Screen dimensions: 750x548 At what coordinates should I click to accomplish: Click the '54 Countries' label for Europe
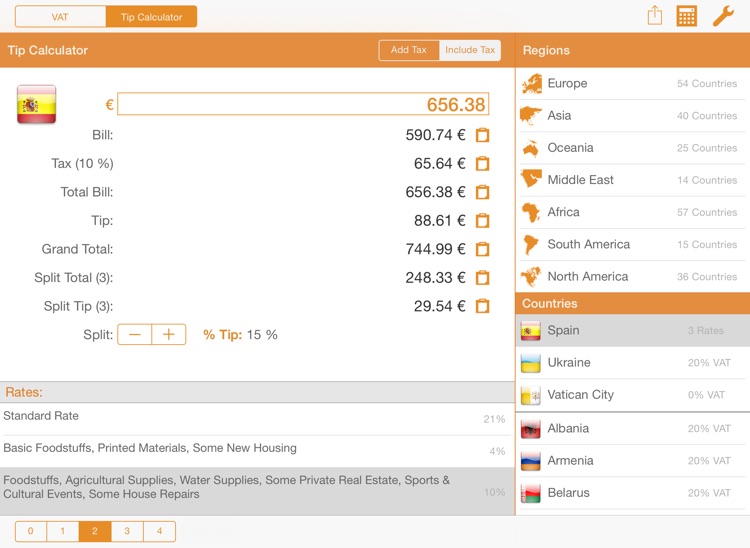point(707,84)
